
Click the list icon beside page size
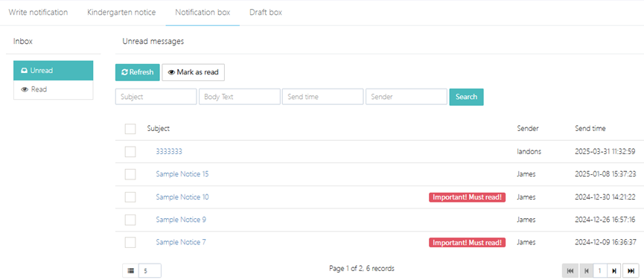(131, 270)
